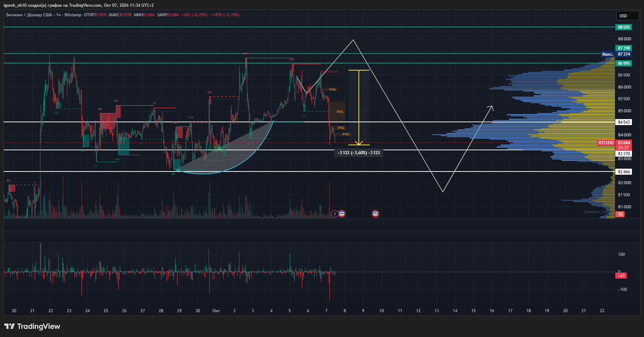The height and width of the screenshot is (337, 644).
Task: Click the 100 tick on indicator scale
Action: coord(622,254)
